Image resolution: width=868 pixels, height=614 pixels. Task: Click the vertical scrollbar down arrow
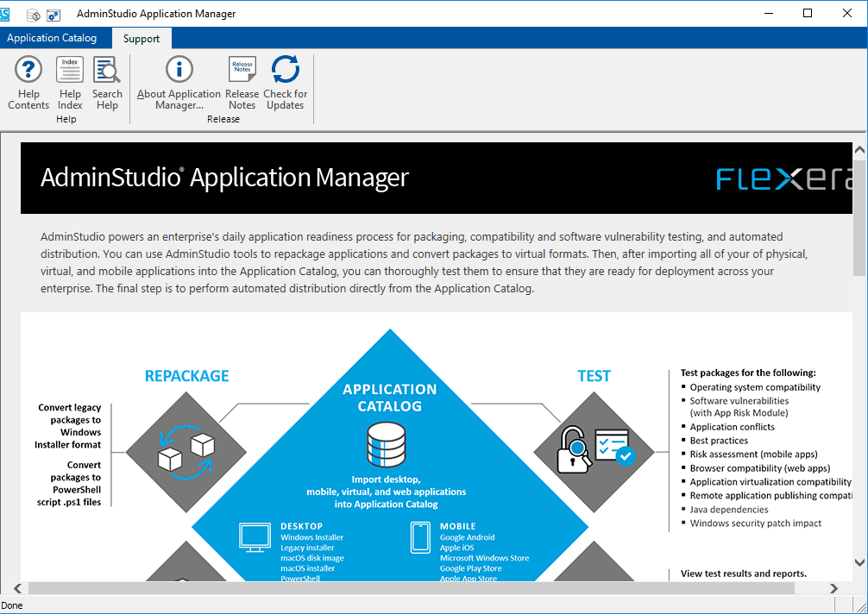click(x=859, y=562)
